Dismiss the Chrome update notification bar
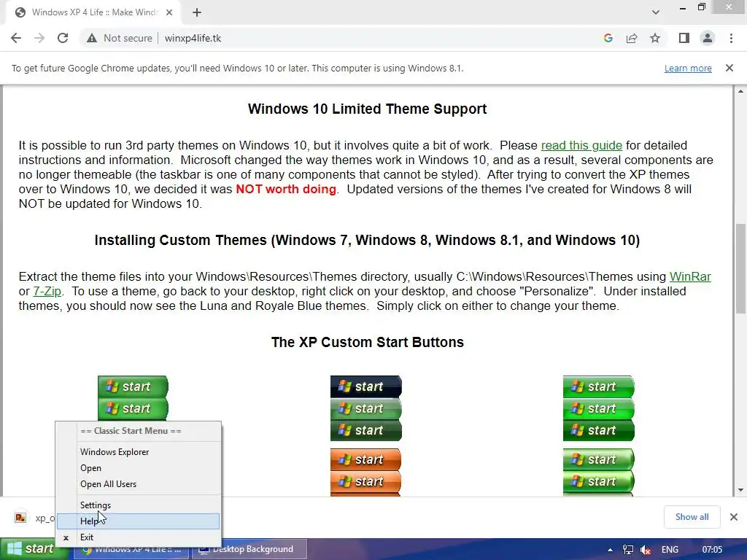 pos(729,68)
